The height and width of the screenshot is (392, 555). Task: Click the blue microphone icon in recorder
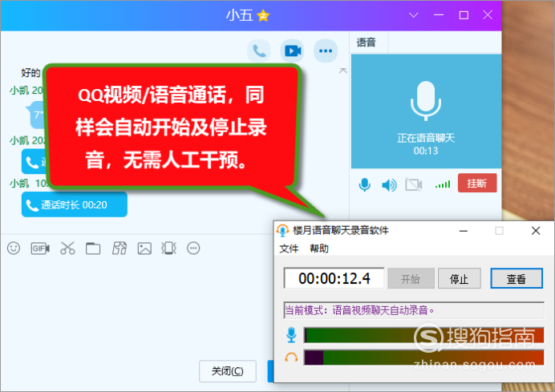(291, 335)
